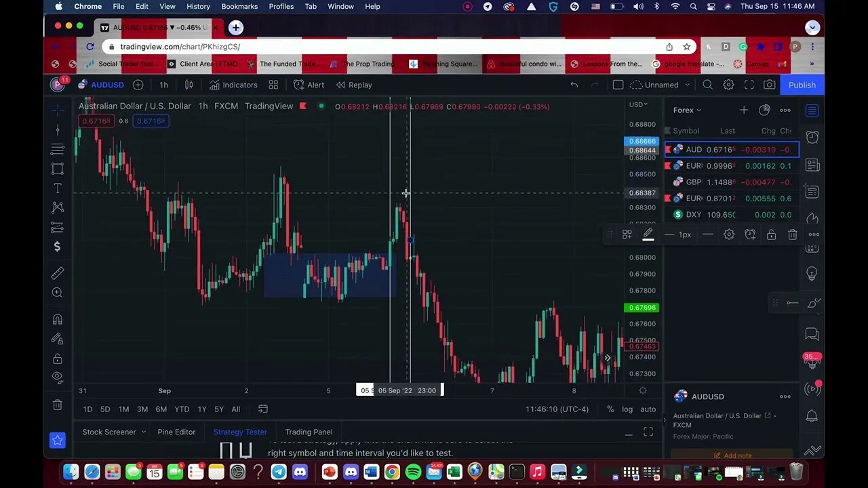
Task: Lock the selected drawing
Action: pyautogui.click(x=771, y=235)
